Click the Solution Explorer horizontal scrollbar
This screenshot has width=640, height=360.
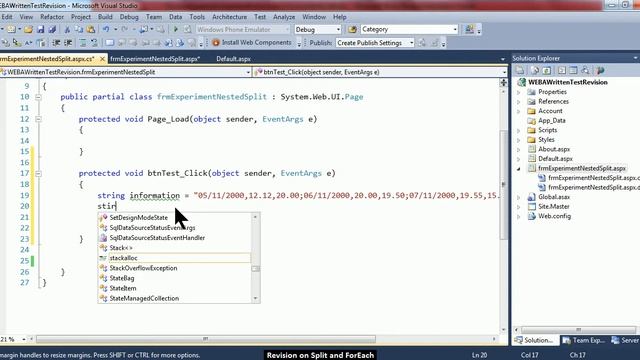[x=578, y=329]
